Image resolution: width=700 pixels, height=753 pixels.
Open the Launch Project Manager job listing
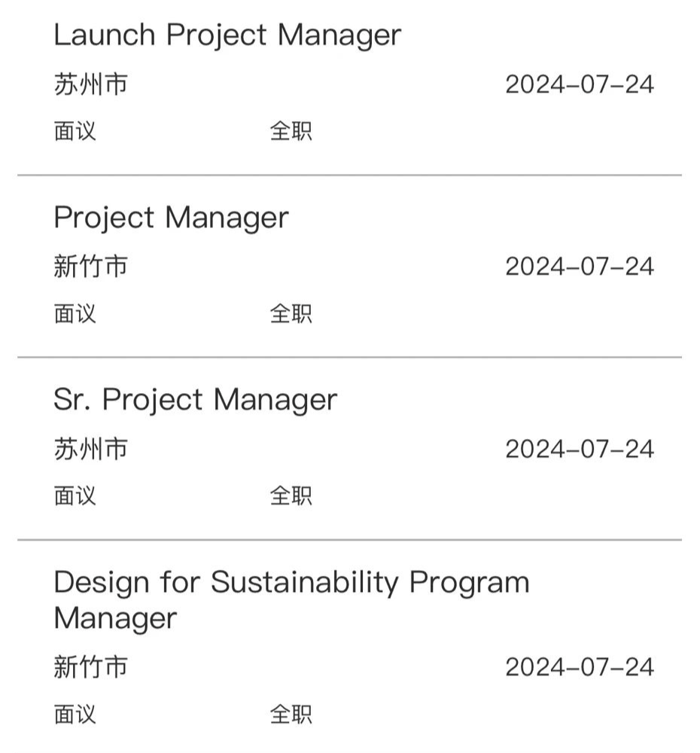pos(227,35)
